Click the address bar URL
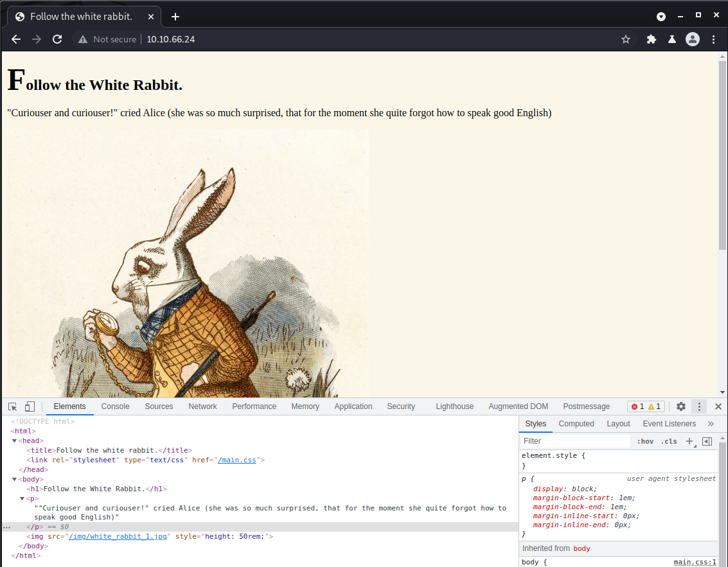 coord(171,39)
